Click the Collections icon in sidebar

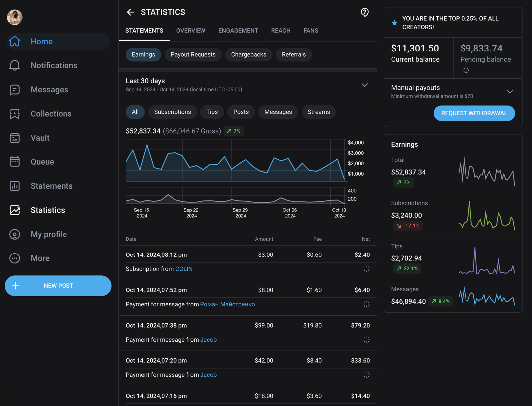[15, 114]
